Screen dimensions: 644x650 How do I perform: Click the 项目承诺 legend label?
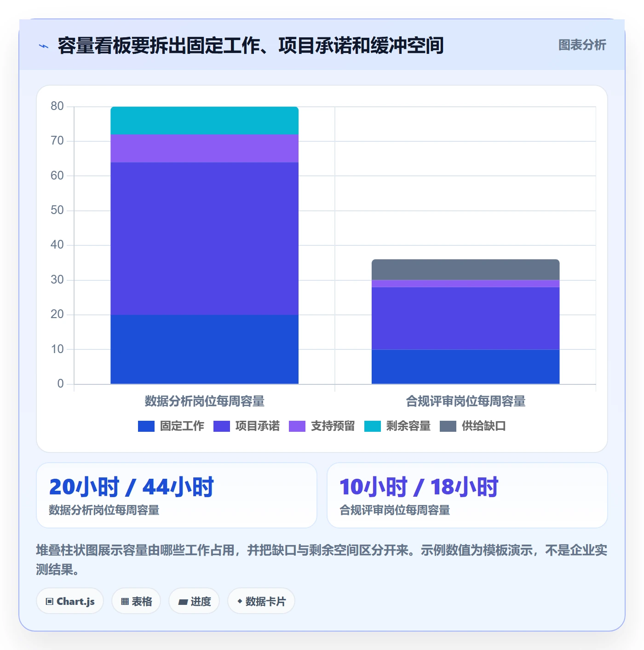tap(257, 426)
